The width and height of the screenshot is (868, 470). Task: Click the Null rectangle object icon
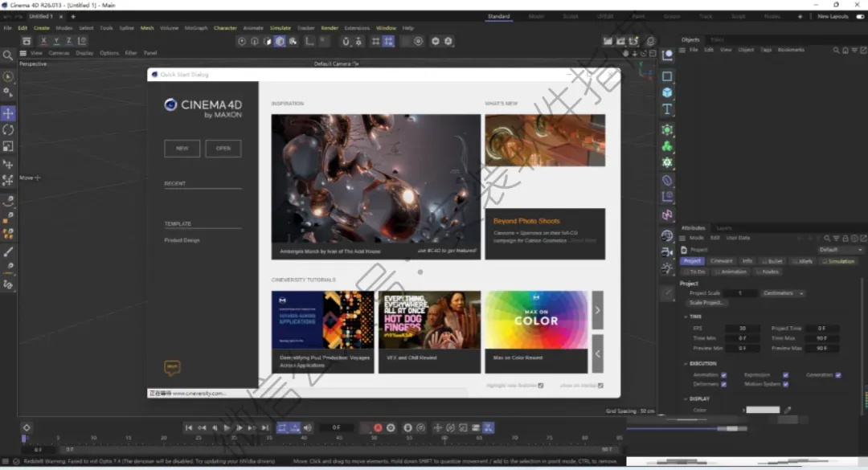pyautogui.click(x=667, y=76)
